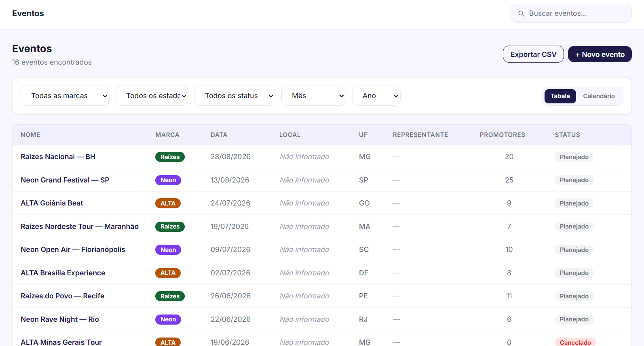The width and height of the screenshot is (644, 346).
Task: Click promoters count 20
Action: point(509,157)
